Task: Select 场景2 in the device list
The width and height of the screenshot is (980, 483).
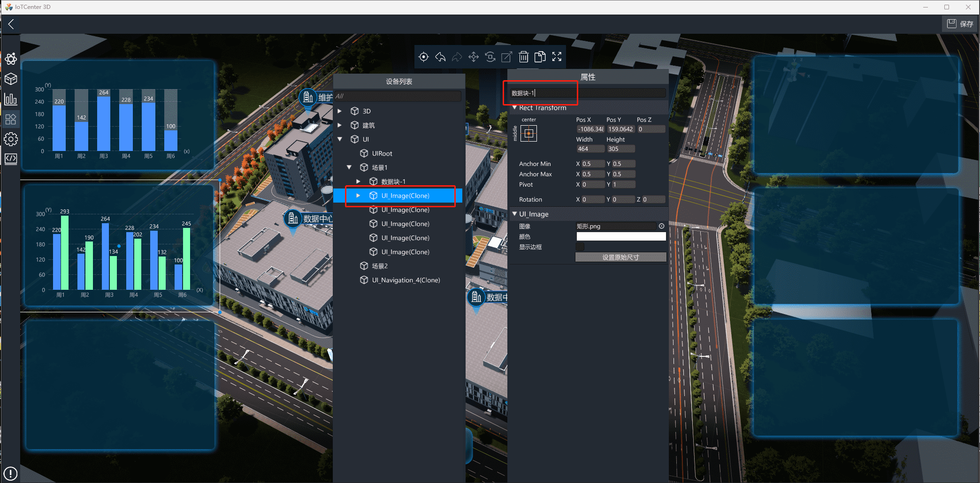Action: pyautogui.click(x=380, y=266)
